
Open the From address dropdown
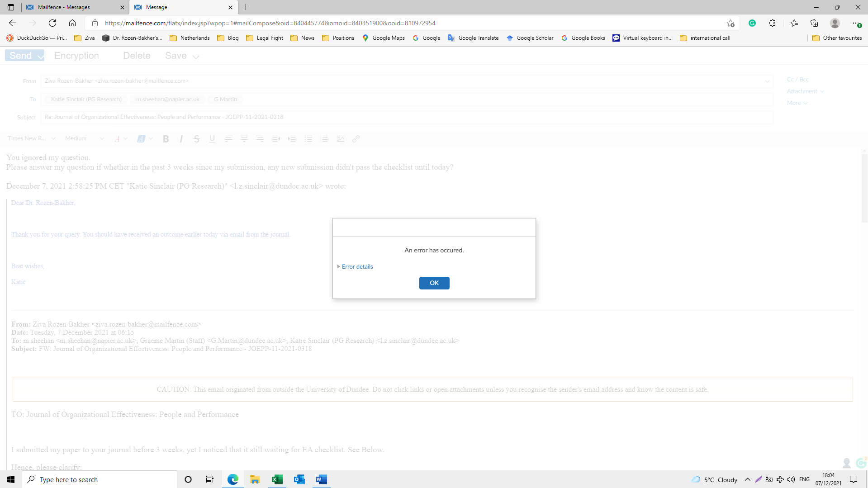click(x=767, y=81)
